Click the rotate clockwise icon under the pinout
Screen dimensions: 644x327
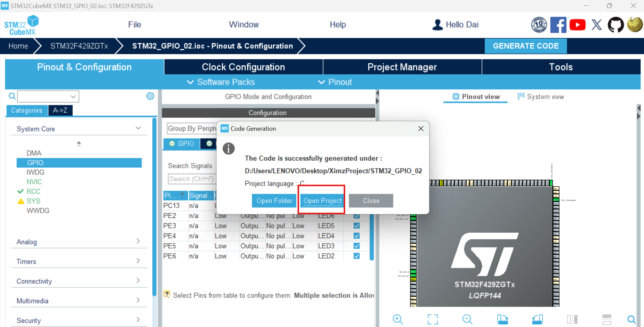pyautogui.click(x=502, y=319)
